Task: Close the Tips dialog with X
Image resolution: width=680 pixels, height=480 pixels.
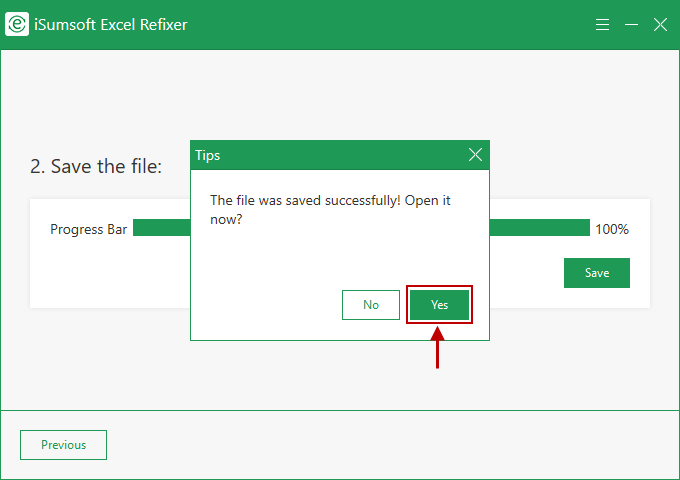Action: [475, 154]
